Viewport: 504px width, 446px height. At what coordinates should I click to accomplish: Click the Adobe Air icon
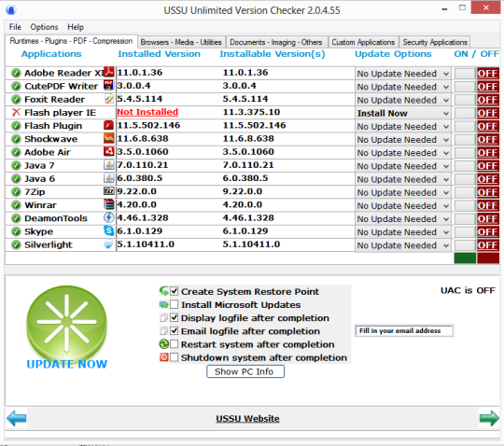click(109, 151)
